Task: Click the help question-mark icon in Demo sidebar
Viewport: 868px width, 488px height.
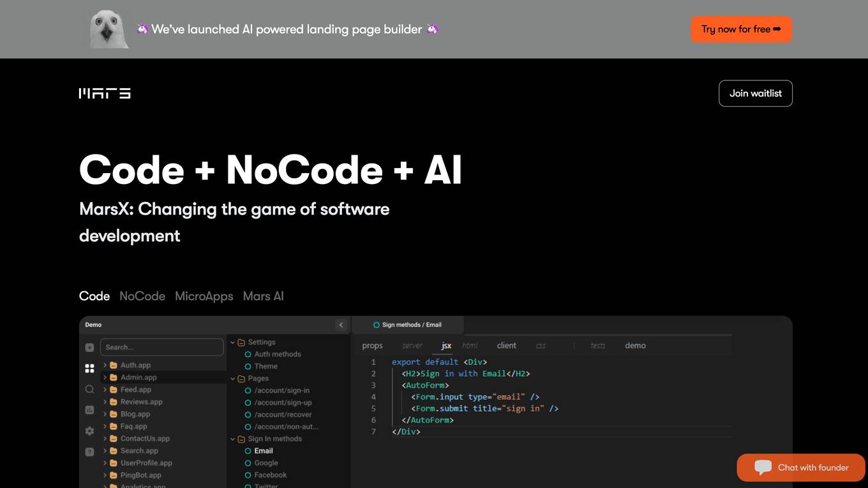Action: pyautogui.click(x=89, y=452)
